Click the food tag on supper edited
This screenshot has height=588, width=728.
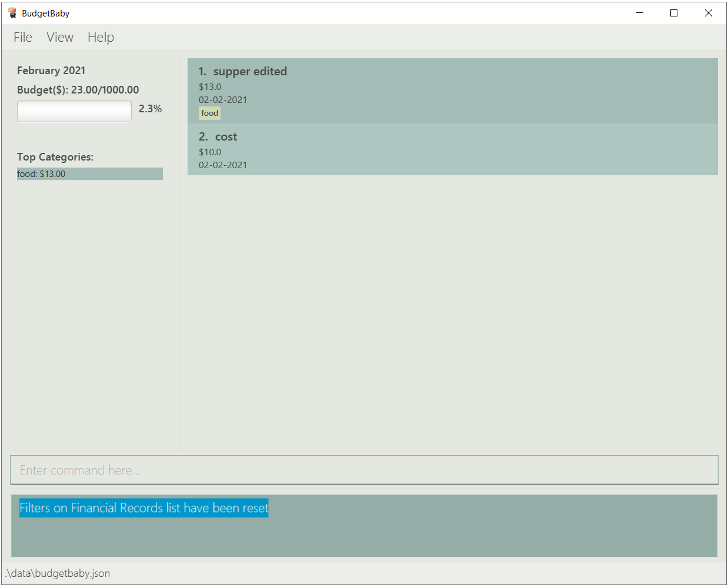(209, 113)
